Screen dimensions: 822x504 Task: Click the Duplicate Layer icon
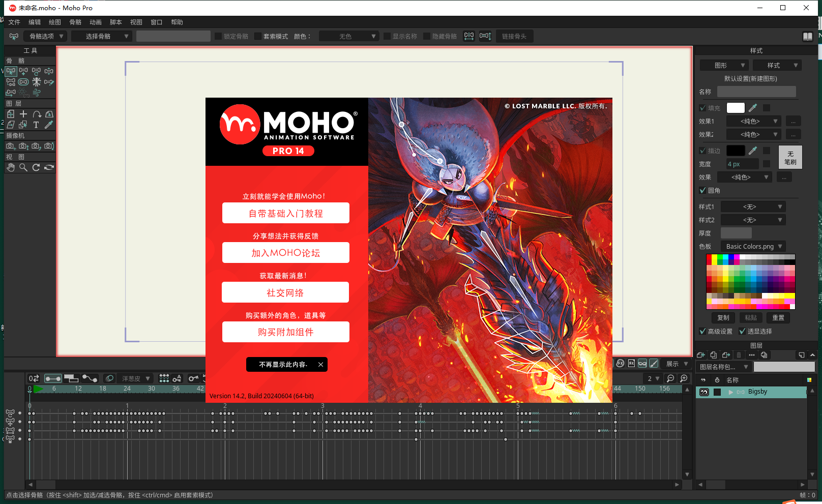point(714,355)
